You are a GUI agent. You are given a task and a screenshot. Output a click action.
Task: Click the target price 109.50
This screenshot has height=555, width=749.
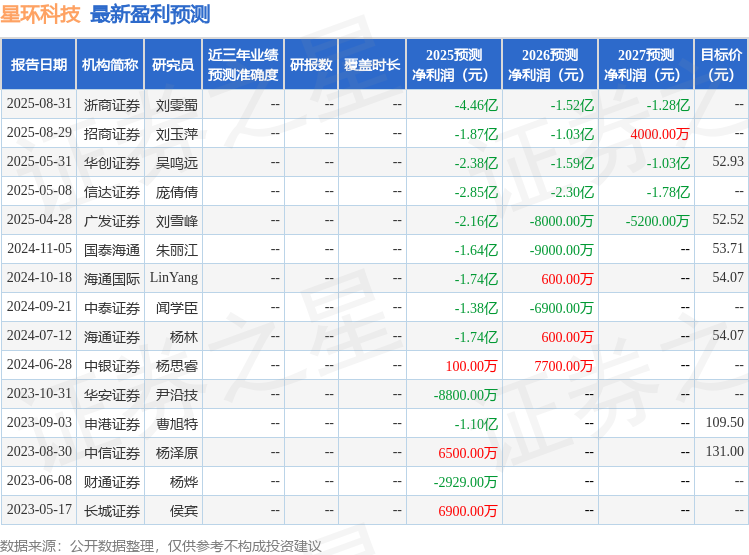click(725, 423)
